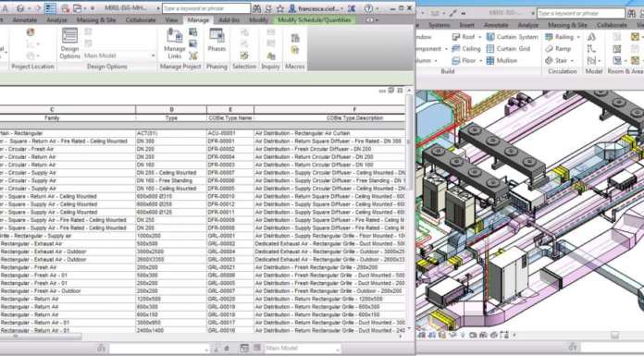Expand the Roof tool dropdown arrow
644x356 pixels.
pyautogui.click(x=479, y=37)
